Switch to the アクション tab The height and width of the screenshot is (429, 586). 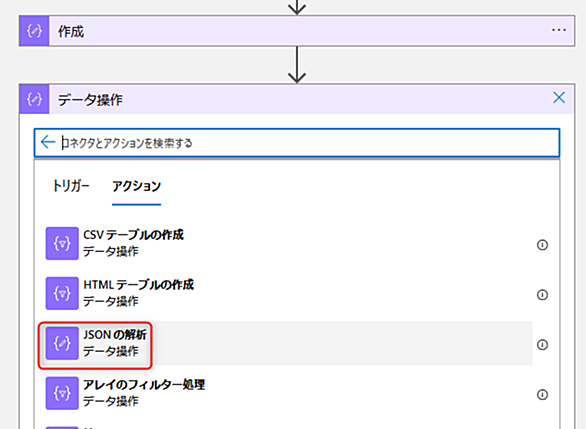tap(136, 186)
